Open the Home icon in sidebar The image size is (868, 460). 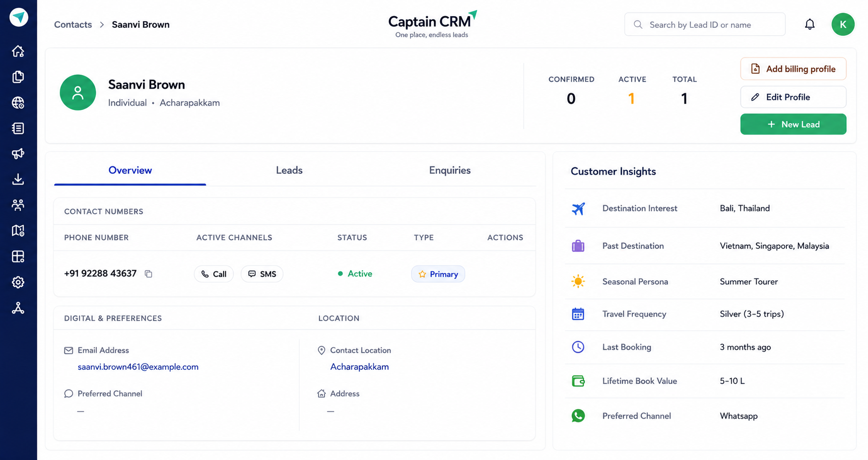pyautogui.click(x=18, y=51)
